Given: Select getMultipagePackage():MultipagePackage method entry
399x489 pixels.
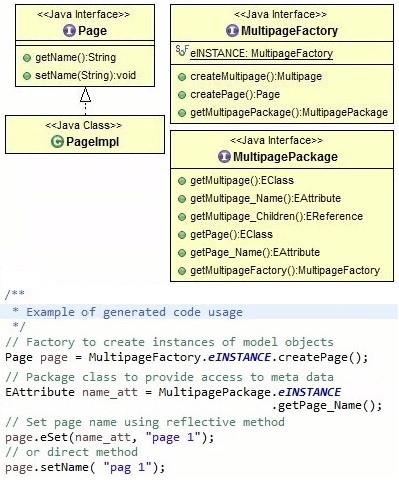Looking at the screenshot, I should click(x=289, y=112).
